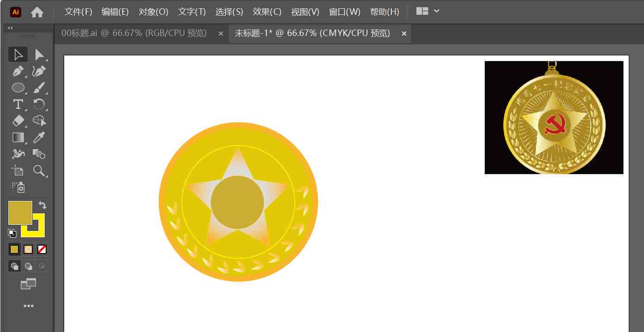Select the Paintbrush tool
Screen dimensions: 644x332
39,87
